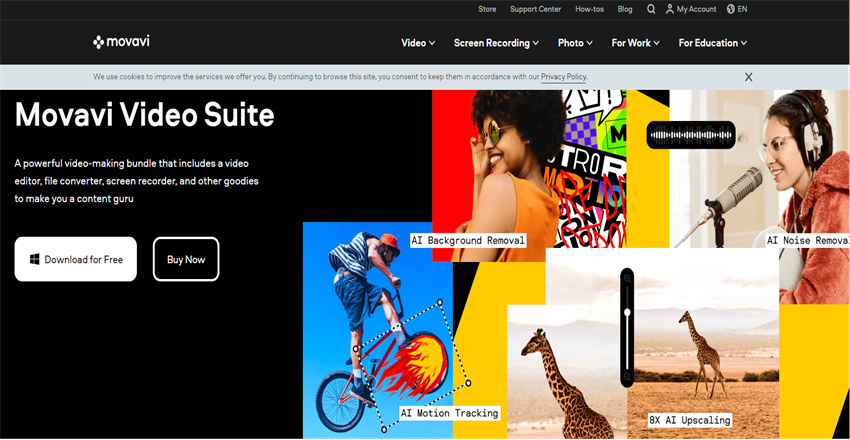Click the BMX rider image
The height and width of the screenshot is (440, 850).
click(x=378, y=330)
